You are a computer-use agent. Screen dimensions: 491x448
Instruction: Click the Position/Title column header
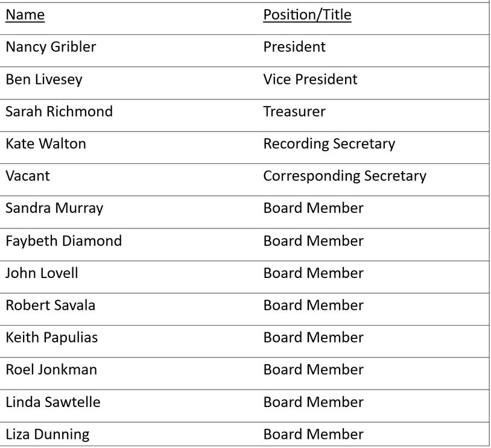click(x=307, y=14)
